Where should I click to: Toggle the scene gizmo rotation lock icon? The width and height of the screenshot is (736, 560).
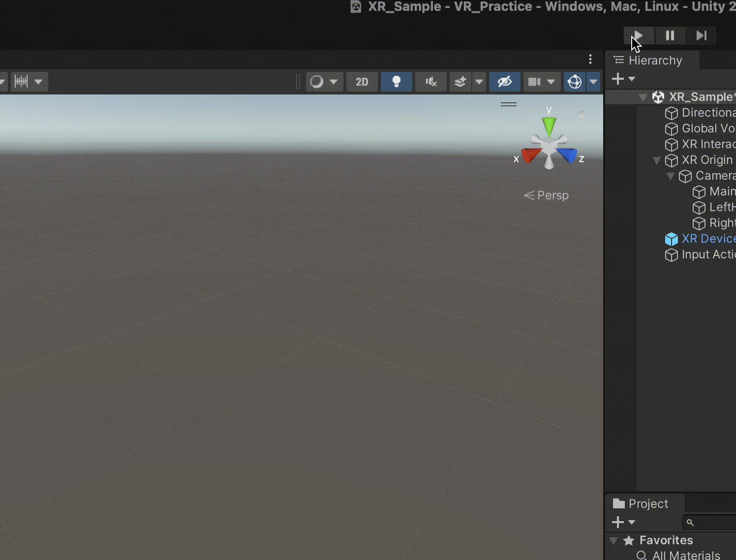[581, 115]
